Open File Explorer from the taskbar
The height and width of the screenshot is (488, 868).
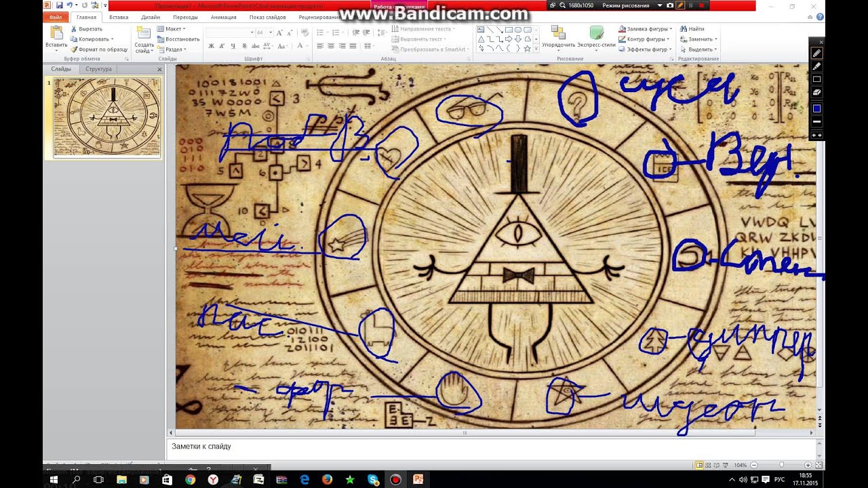(121, 479)
